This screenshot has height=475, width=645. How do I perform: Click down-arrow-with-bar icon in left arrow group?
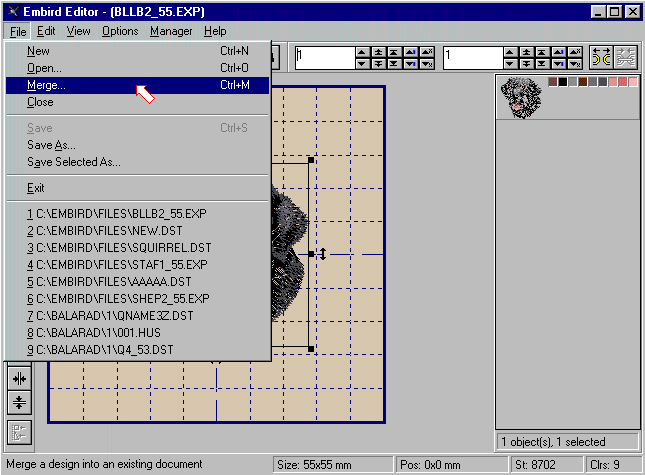pos(378,63)
